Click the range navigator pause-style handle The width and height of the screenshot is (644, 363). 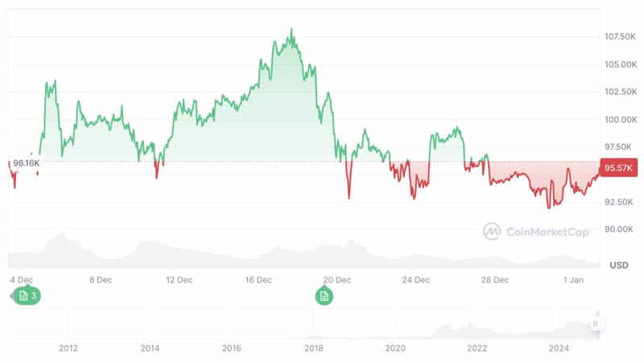[596, 324]
